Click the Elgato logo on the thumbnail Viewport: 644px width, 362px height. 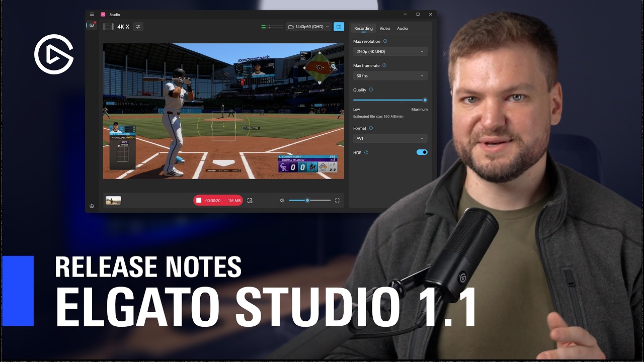(x=54, y=54)
